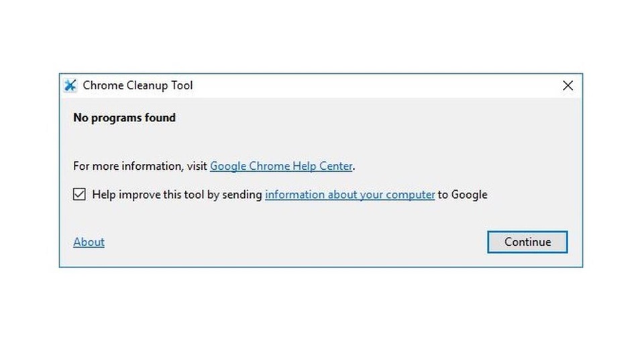Click the Continue button
Image resolution: width=644 pixels, height=337 pixels.
coord(527,242)
